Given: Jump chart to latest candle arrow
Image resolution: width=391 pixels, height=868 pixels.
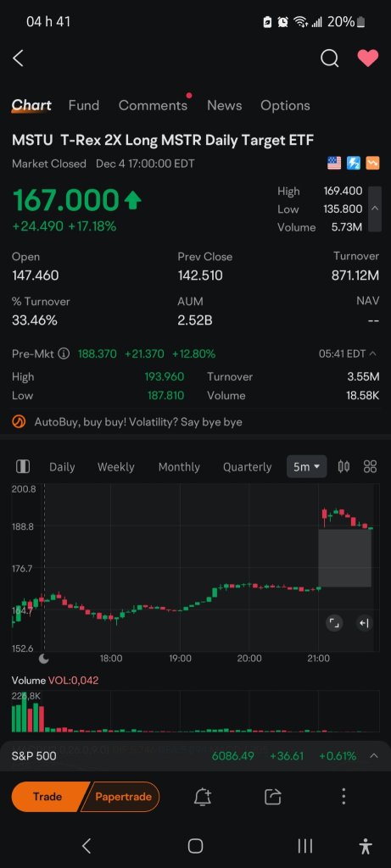Looking at the screenshot, I should point(364,623).
